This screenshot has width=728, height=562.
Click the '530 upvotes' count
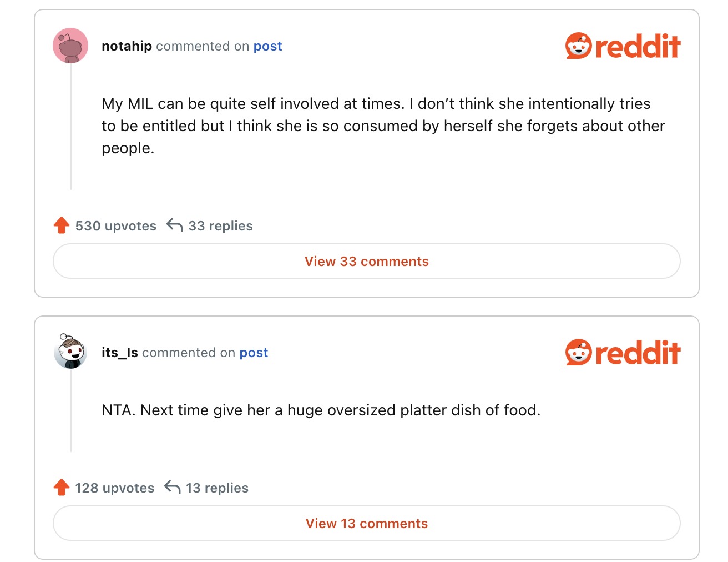pyautogui.click(x=116, y=226)
